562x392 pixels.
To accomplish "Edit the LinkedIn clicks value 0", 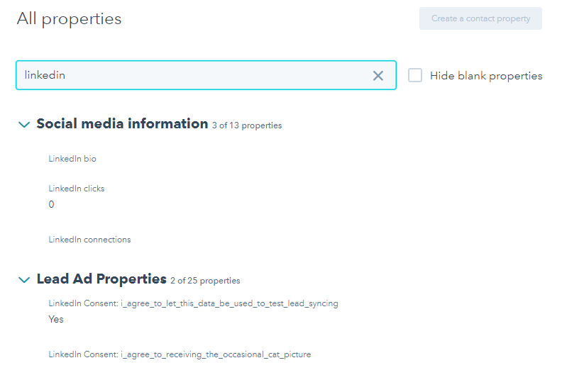I will pyautogui.click(x=51, y=205).
